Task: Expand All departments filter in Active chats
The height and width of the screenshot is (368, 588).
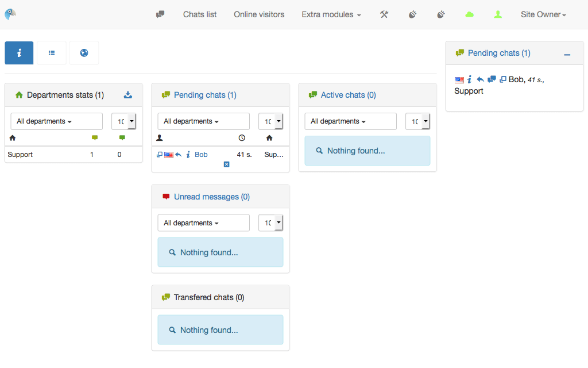Action: coord(350,121)
